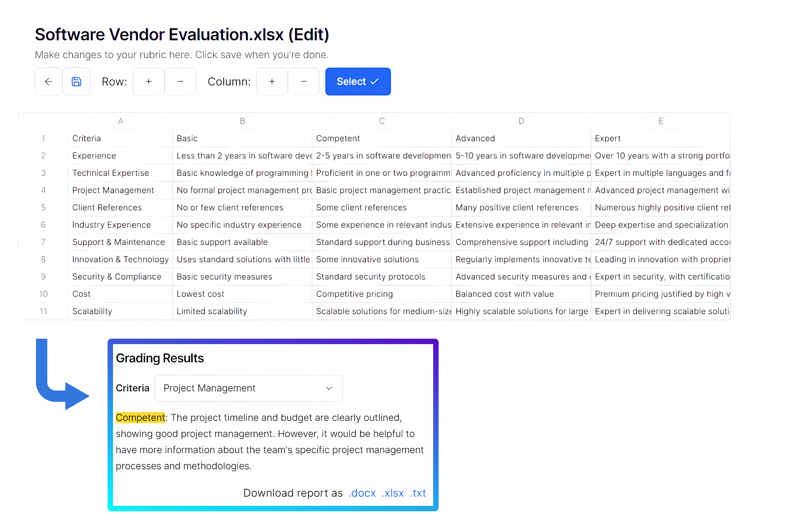The image size is (790, 532).
Task: Select column header C
Action: pyautogui.click(x=382, y=121)
